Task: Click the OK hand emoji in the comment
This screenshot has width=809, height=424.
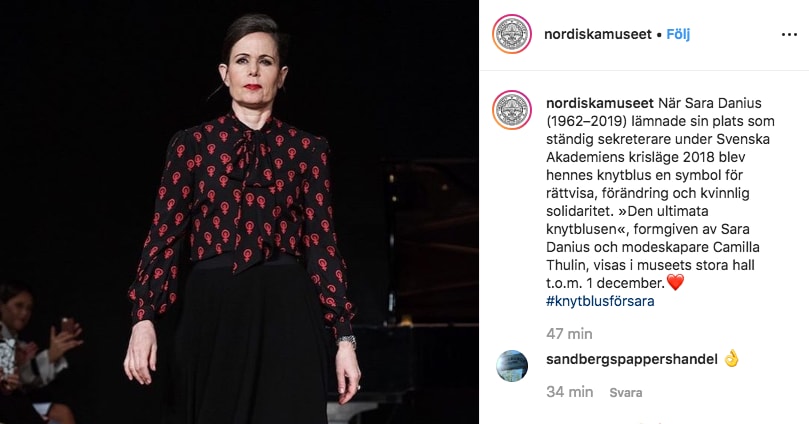Action: coord(731,359)
